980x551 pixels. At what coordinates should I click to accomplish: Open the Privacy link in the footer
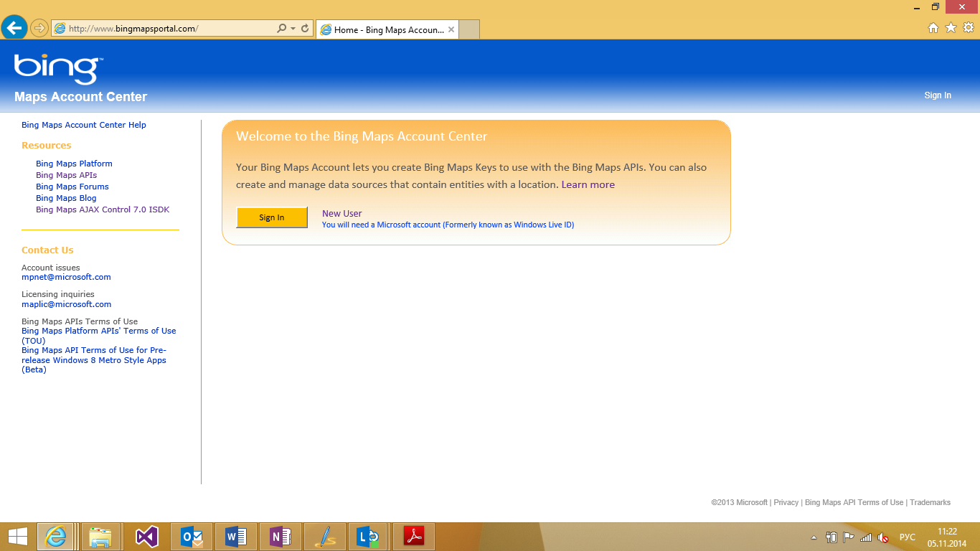point(786,502)
